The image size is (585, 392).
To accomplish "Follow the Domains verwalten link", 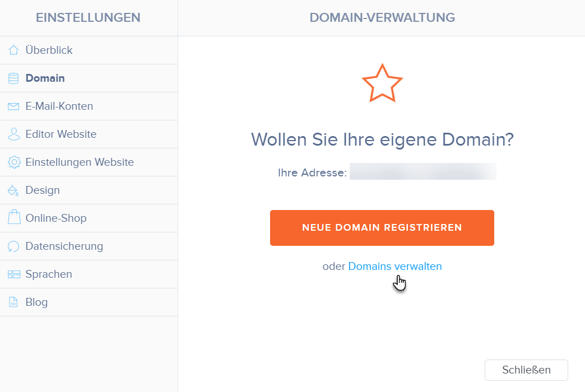I will [x=395, y=267].
